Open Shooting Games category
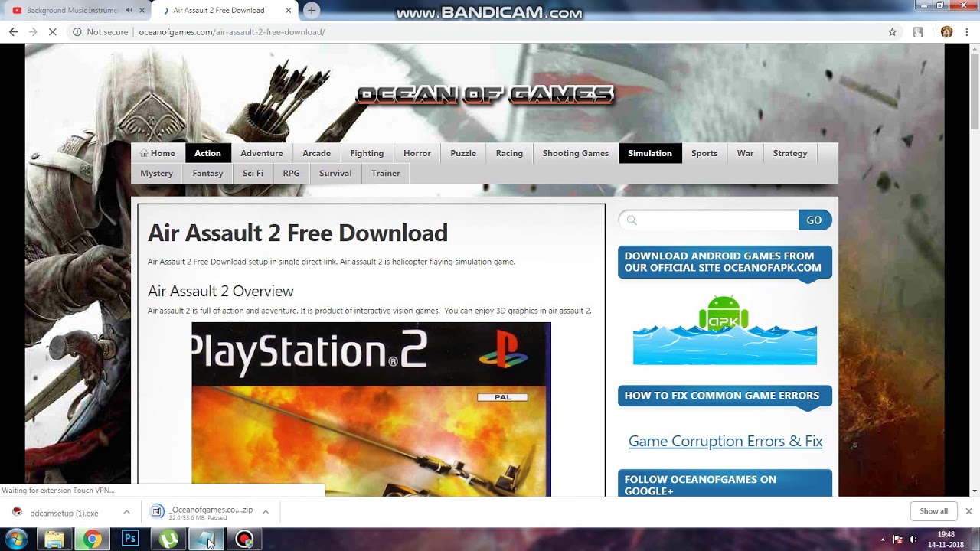Screen dimensions: 980x551 (x=576, y=153)
